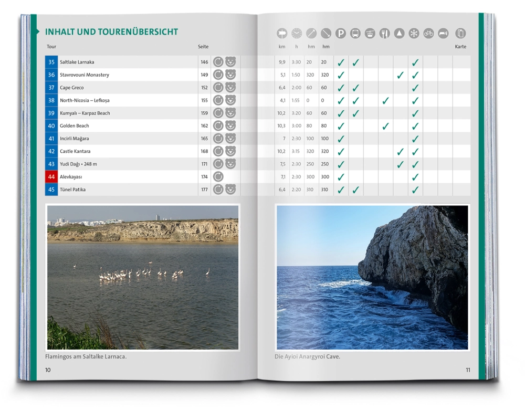Click the map icon above Karte
This screenshot has height=420, width=525.
[460, 34]
